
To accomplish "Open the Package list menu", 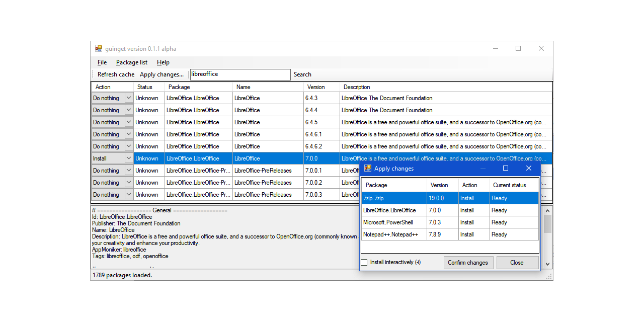I will pyautogui.click(x=131, y=62).
